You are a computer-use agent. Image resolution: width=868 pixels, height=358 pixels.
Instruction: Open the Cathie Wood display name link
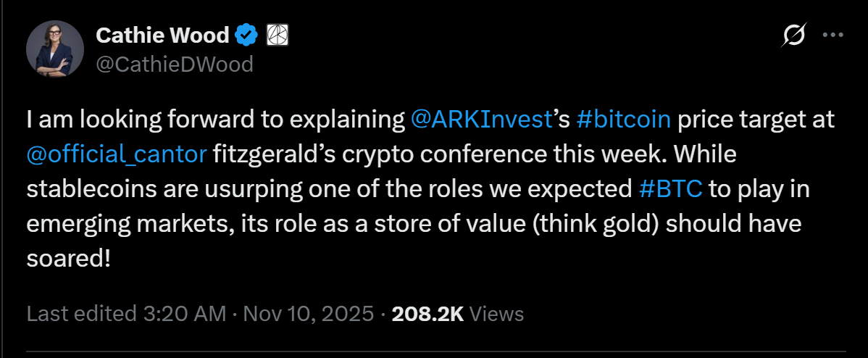click(x=162, y=34)
